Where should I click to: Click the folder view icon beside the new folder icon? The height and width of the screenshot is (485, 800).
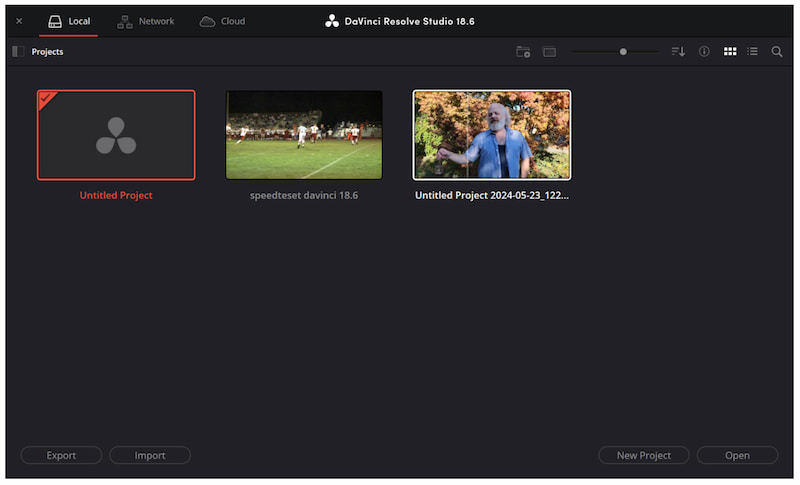549,52
